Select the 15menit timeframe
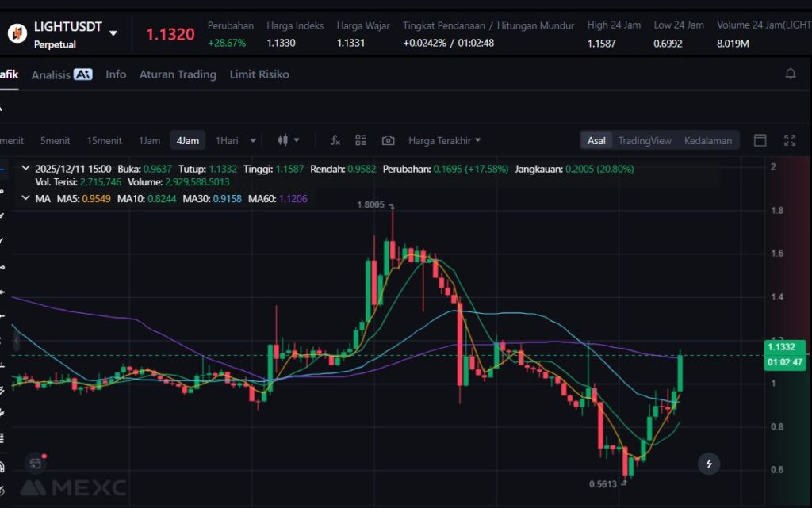 (104, 140)
